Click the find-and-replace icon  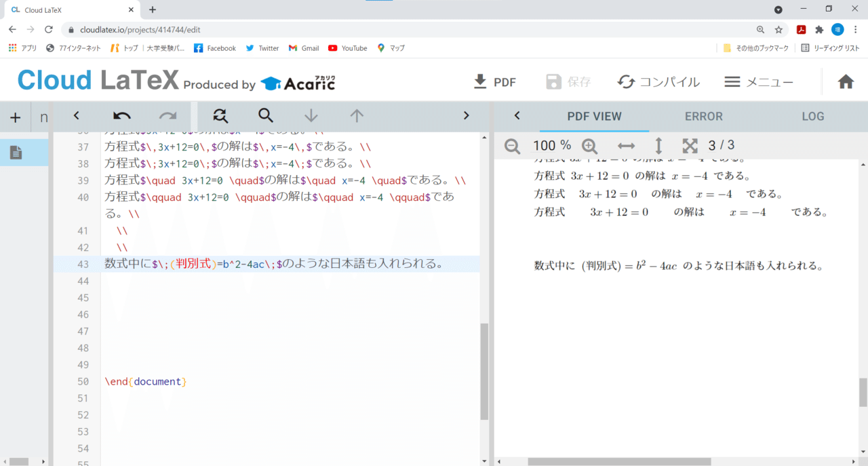(220, 116)
